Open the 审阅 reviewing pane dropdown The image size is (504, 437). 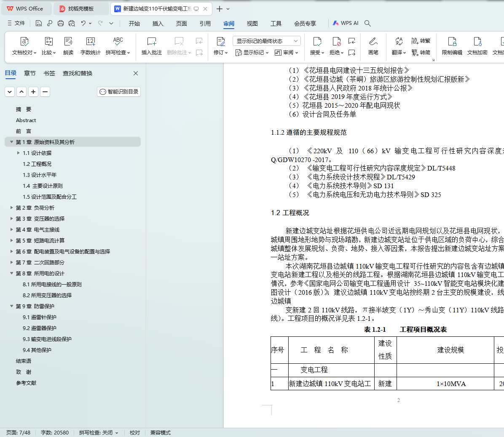coord(286,52)
